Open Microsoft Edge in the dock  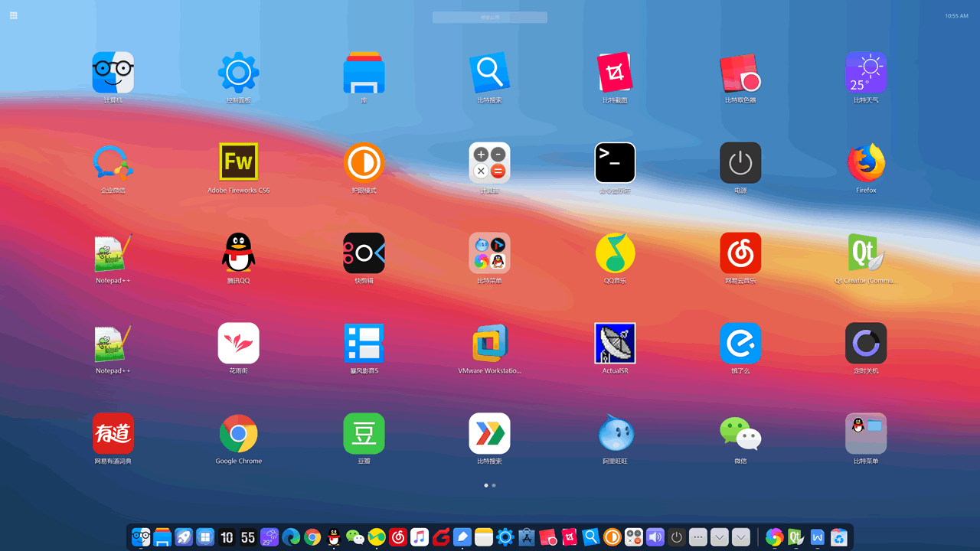[x=291, y=537]
